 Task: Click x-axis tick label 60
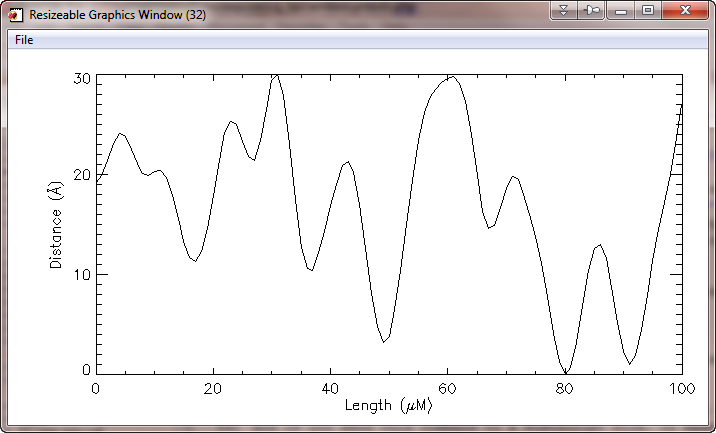point(447,388)
